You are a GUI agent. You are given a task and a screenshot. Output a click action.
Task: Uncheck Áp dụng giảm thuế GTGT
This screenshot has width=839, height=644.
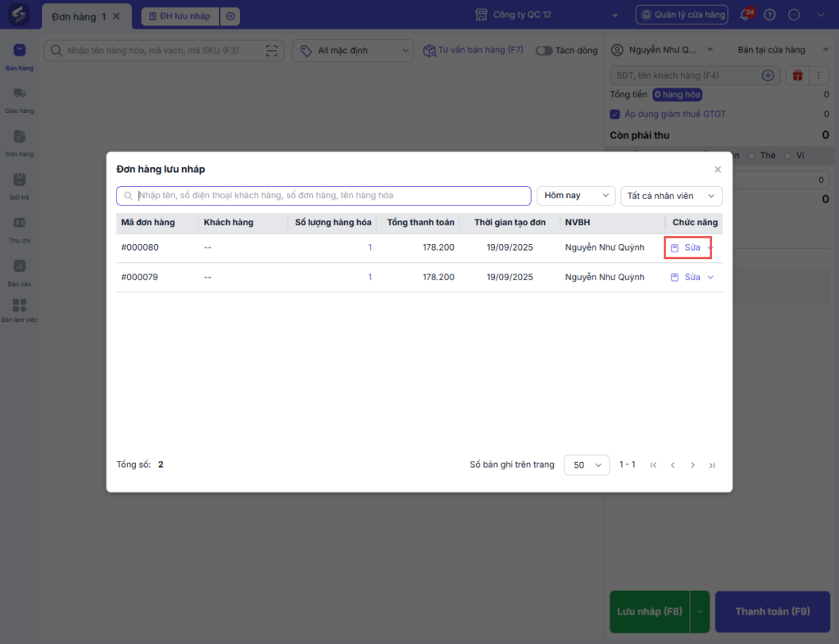pos(615,115)
